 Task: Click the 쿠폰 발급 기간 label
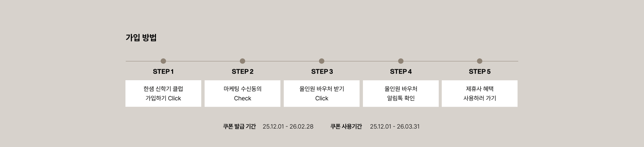tap(239, 127)
